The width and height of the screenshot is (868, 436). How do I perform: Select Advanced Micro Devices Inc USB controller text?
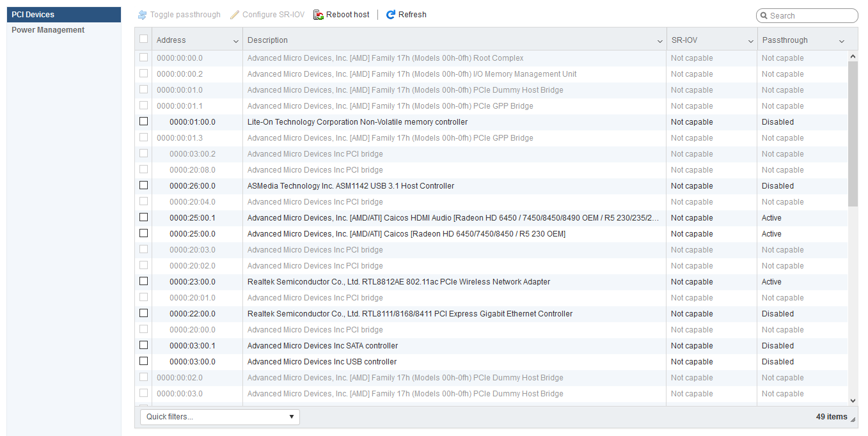click(x=322, y=362)
